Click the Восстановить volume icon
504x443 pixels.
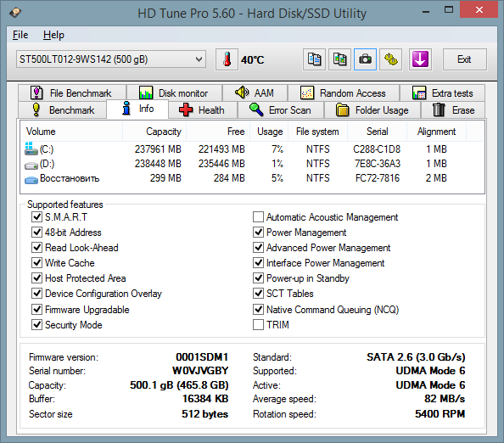click(x=31, y=180)
